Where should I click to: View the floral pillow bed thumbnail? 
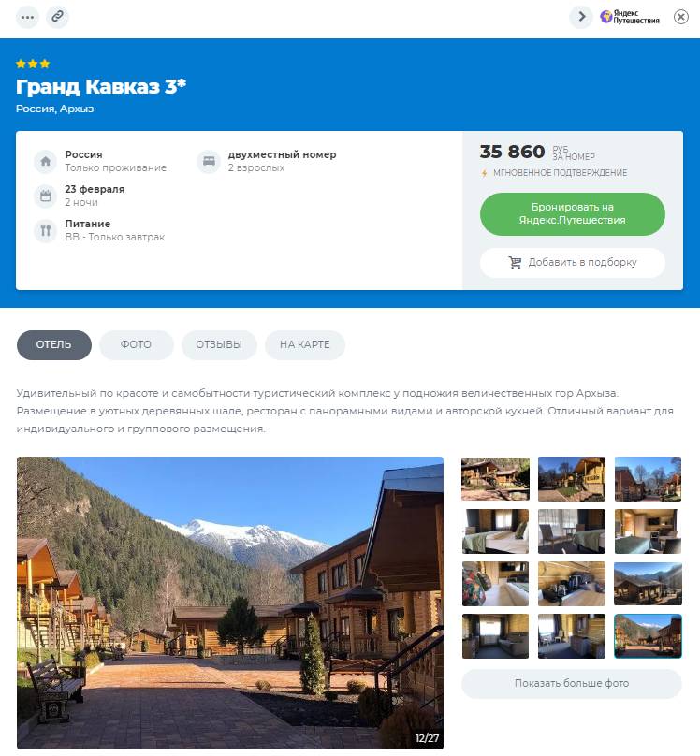point(495,584)
